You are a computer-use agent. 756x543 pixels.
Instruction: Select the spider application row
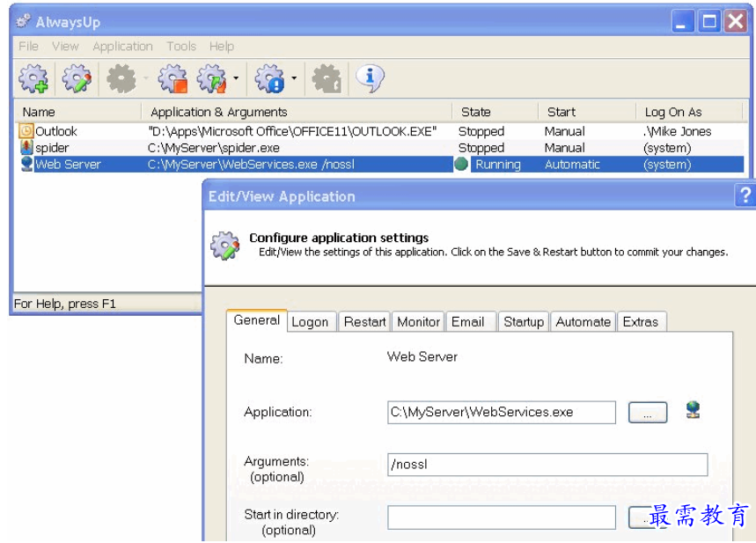(381, 148)
